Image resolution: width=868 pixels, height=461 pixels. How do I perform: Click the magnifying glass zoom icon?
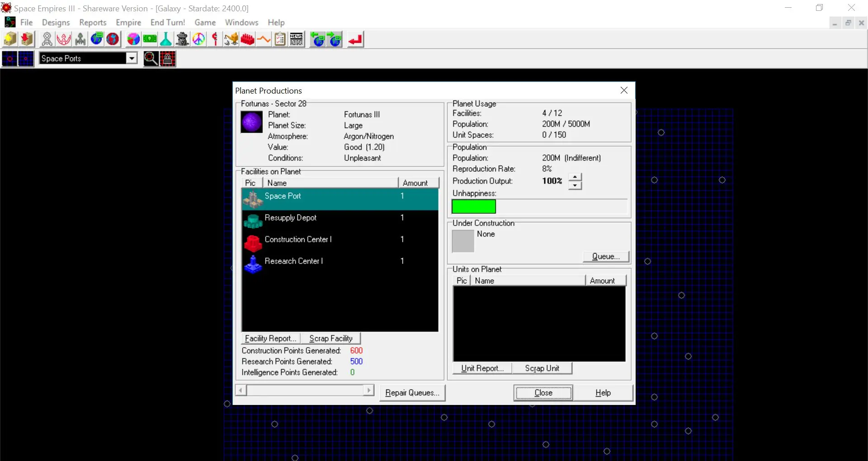(151, 59)
